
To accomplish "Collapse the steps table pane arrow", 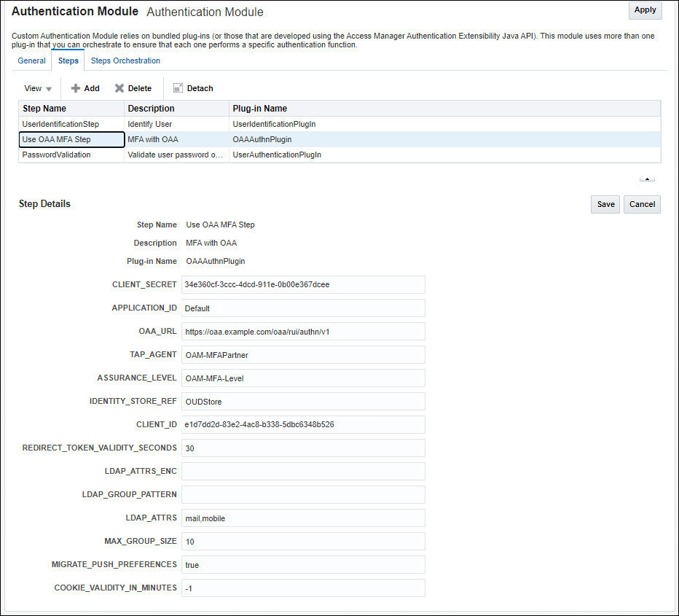I will coord(647,179).
